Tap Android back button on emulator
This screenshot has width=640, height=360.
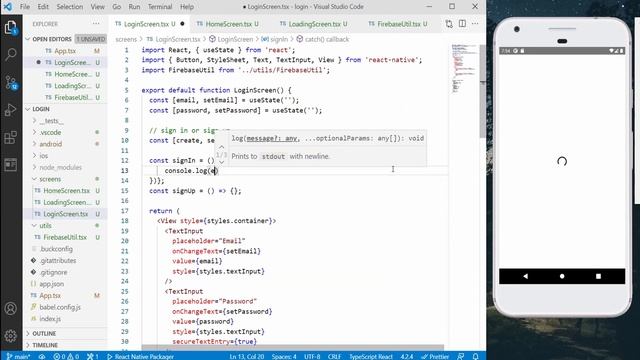click(525, 276)
